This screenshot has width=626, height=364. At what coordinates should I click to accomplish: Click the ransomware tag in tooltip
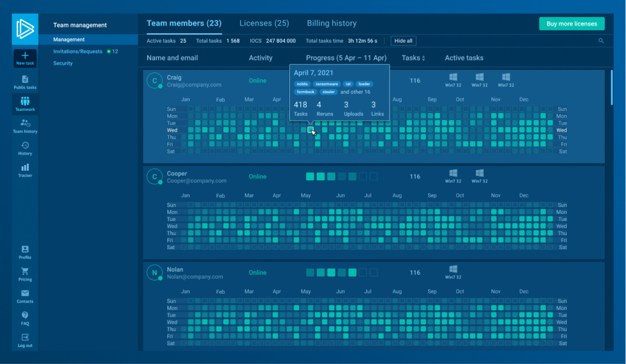pyautogui.click(x=326, y=84)
